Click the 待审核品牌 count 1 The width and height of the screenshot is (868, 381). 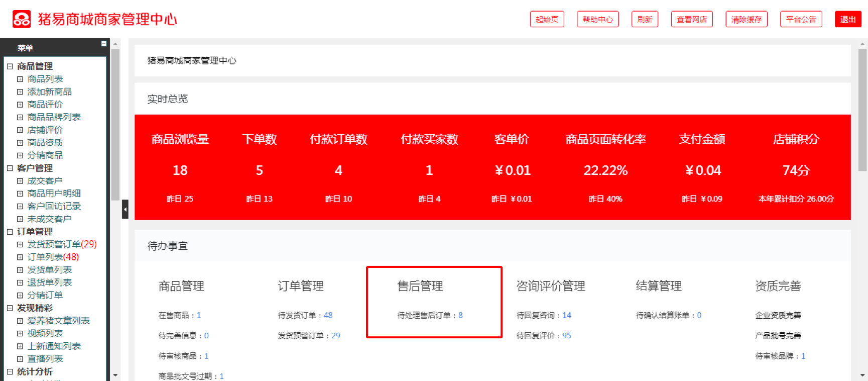[803, 356]
